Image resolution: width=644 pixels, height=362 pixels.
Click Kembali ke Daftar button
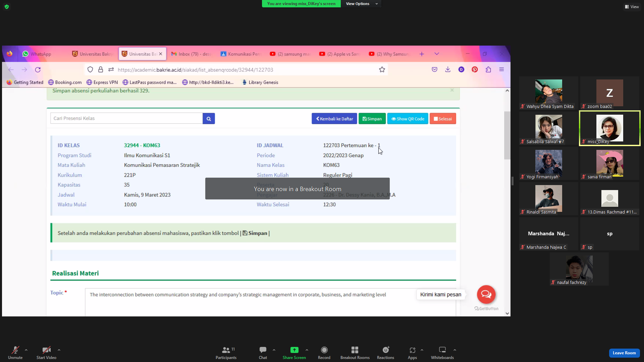(334, 119)
